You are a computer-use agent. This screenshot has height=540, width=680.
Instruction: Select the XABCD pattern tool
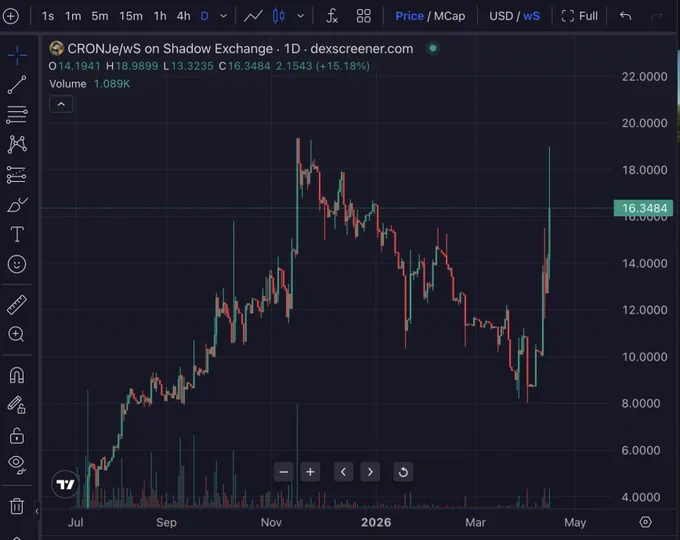[x=17, y=144]
